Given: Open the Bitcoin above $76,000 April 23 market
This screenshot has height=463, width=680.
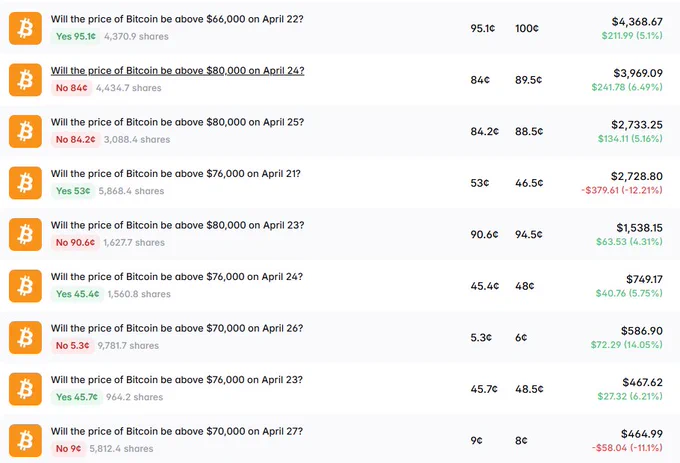Looking at the screenshot, I should point(177,380).
